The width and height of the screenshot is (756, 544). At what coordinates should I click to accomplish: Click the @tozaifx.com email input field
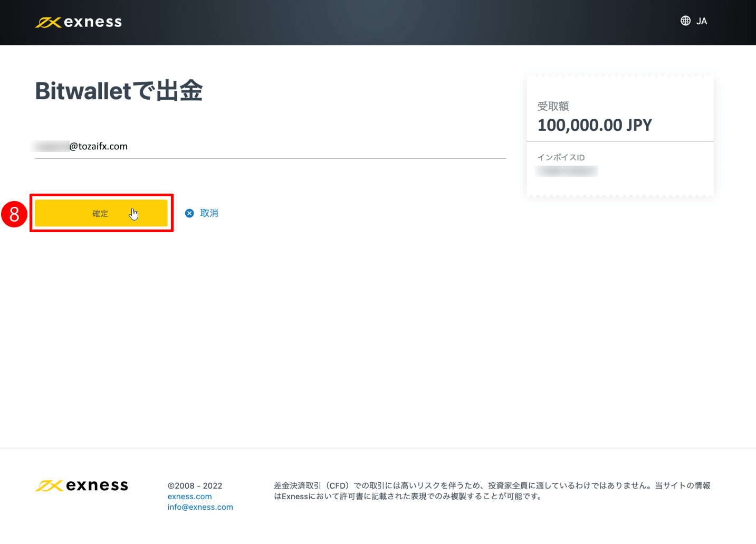click(271, 147)
